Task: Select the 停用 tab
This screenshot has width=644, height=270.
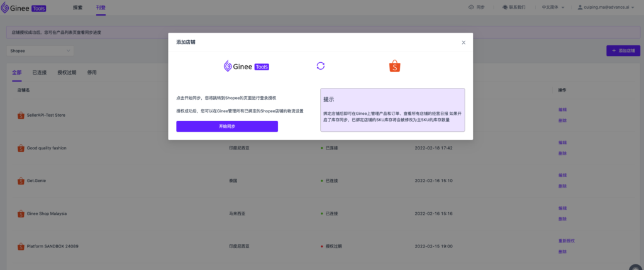Action: tap(92, 72)
